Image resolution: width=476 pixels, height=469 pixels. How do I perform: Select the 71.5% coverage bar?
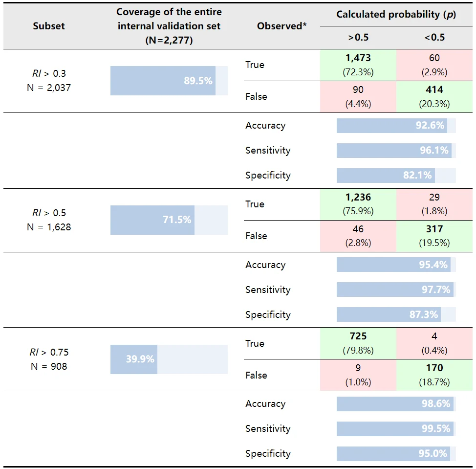[x=169, y=220]
